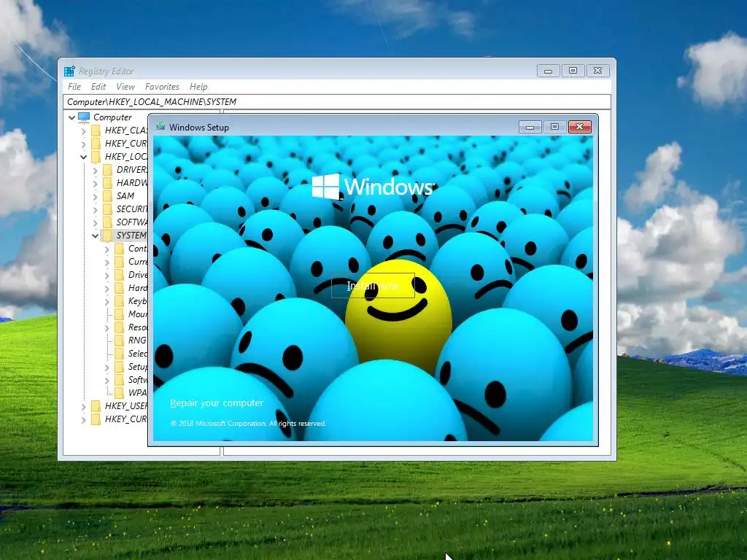Select the SYSTEM folder icon

coord(108,236)
